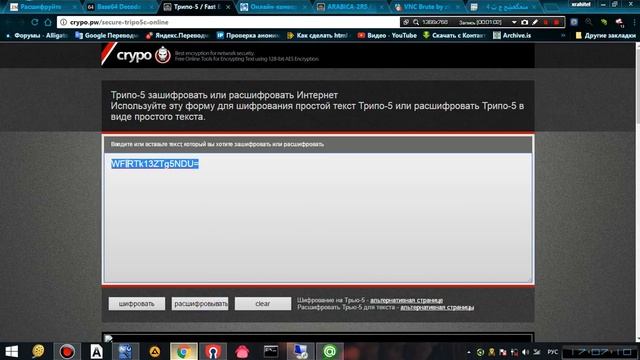
Task: Switch to the Base64 Decode tab
Action: 119,7
